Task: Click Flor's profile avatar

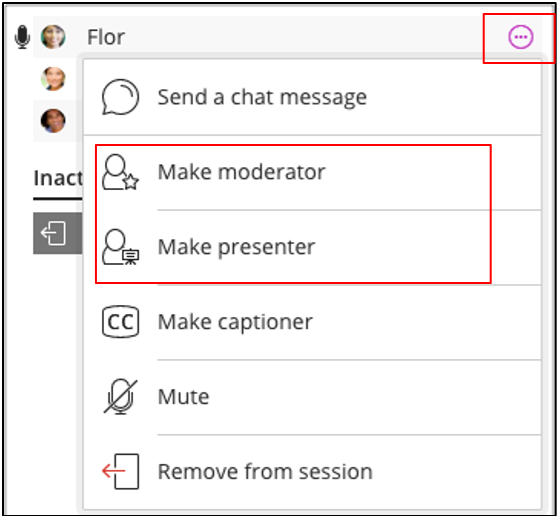Action: tap(53, 37)
